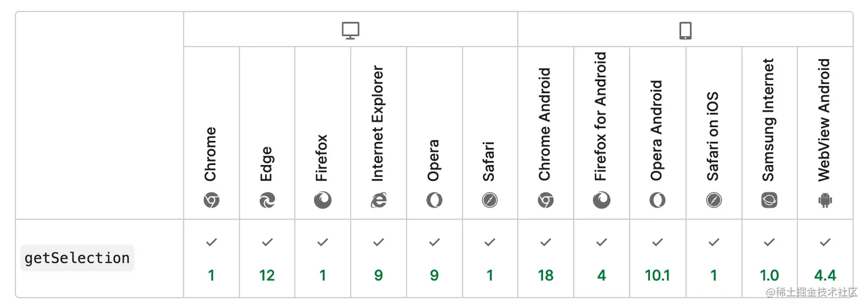
Task: Click the desktop Safari compass icon
Action: pos(490,200)
